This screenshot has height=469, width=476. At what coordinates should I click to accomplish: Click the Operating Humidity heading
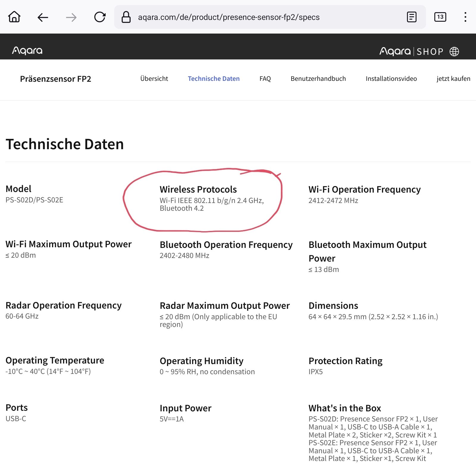pos(201,361)
